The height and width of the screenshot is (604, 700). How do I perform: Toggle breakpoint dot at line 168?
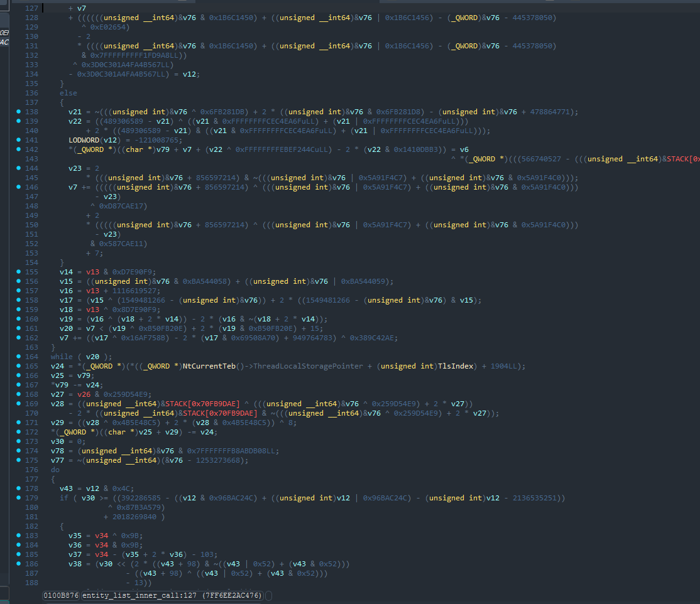(x=19, y=394)
